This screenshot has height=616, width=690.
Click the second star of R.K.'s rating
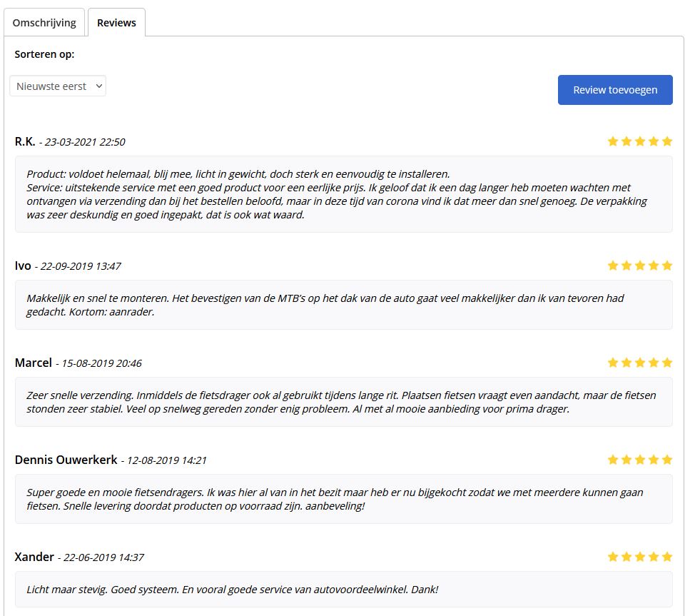(626, 141)
